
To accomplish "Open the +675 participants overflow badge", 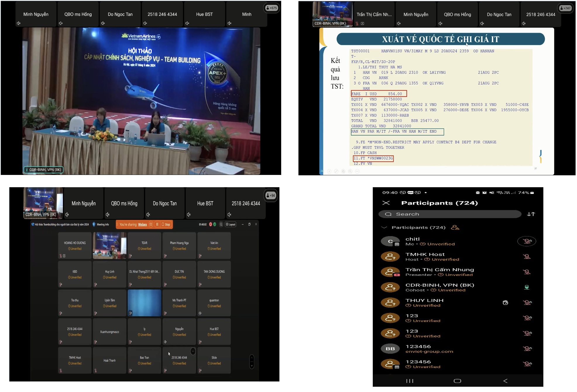I will pos(272,8).
